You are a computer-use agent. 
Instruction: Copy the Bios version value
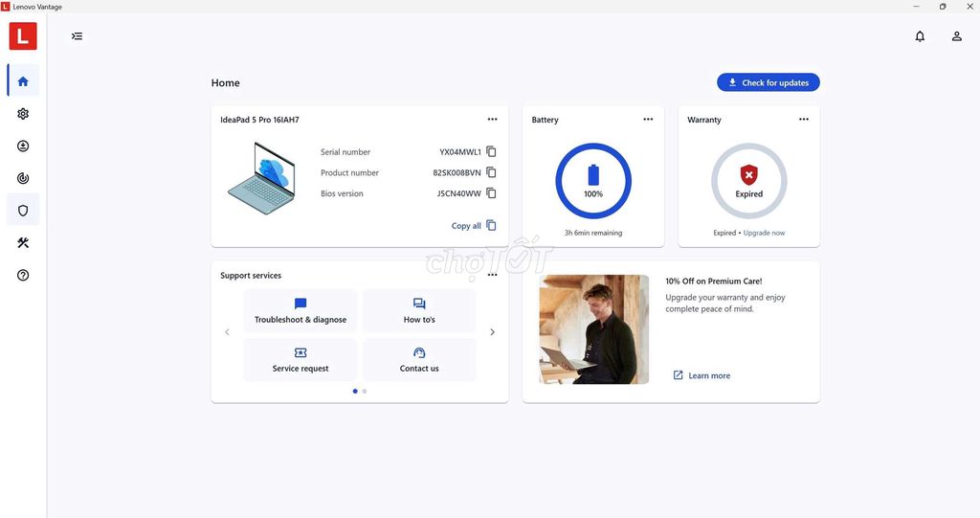tap(491, 193)
